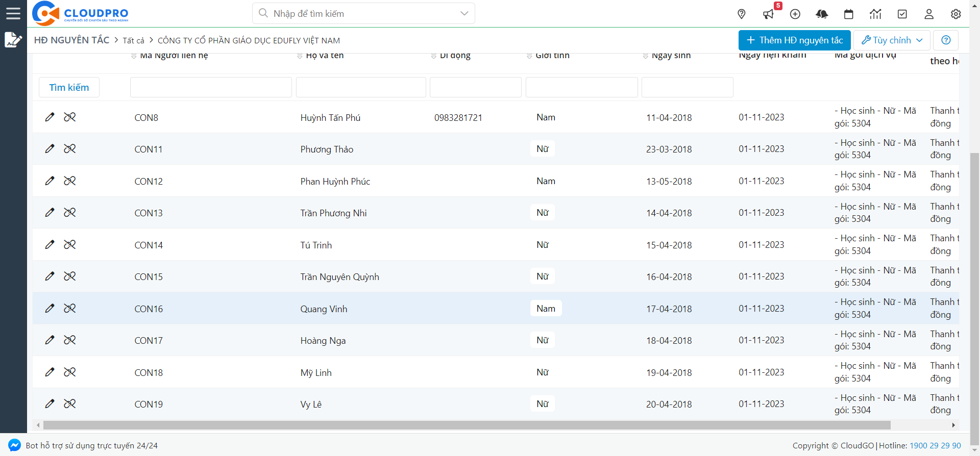980x456 pixels.
Task: Edit the CON17 entry
Action: pyautogui.click(x=50, y=340)
